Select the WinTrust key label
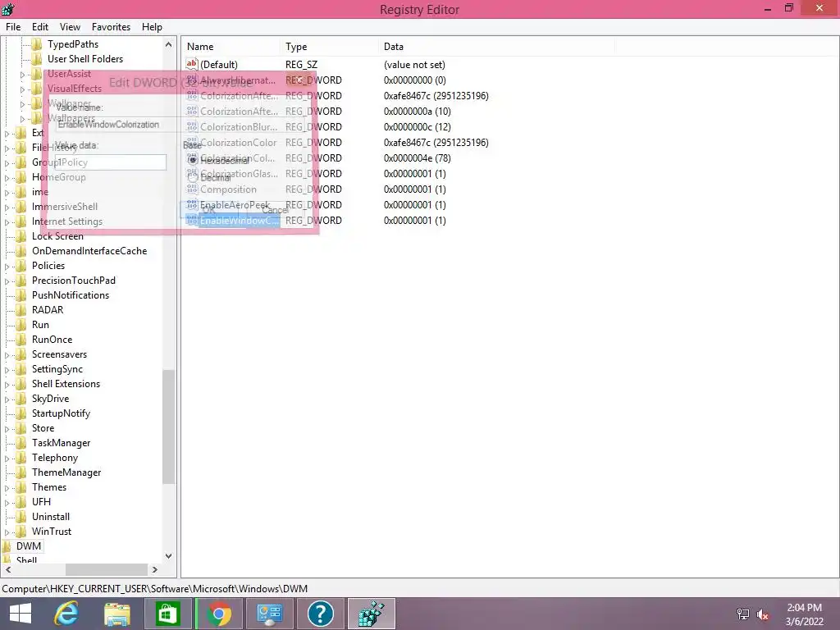Viewport: 840px width, 630px height. pyautogui.click(x=52, y=532)
